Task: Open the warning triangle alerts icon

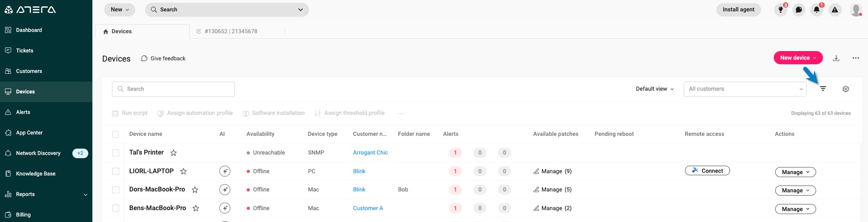Action: 835,10
